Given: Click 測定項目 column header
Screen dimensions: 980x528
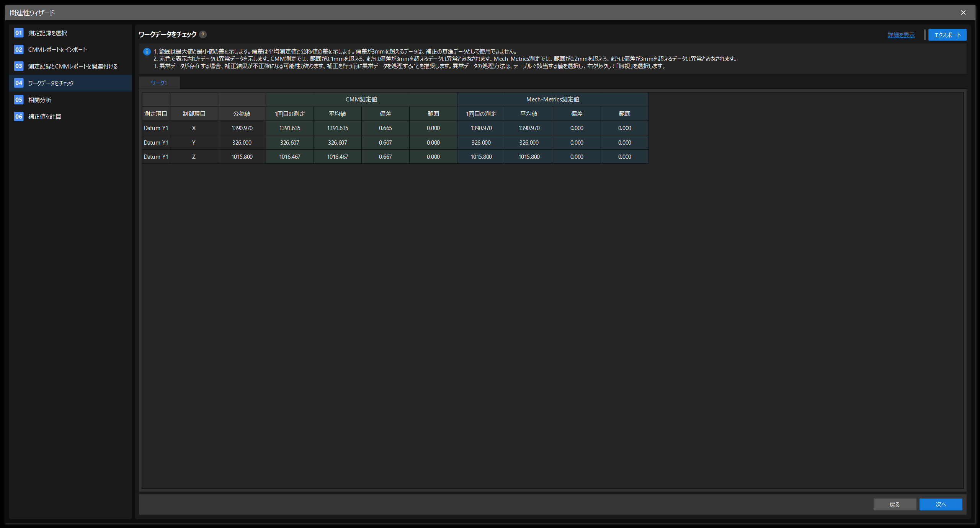Looking at the screenshot, I should [x=156, y=114].
